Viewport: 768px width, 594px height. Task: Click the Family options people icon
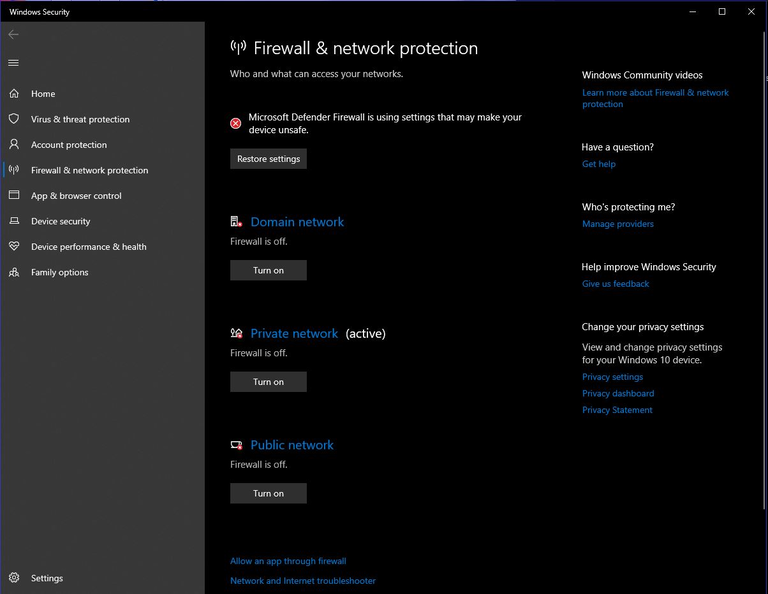[14, 272]
